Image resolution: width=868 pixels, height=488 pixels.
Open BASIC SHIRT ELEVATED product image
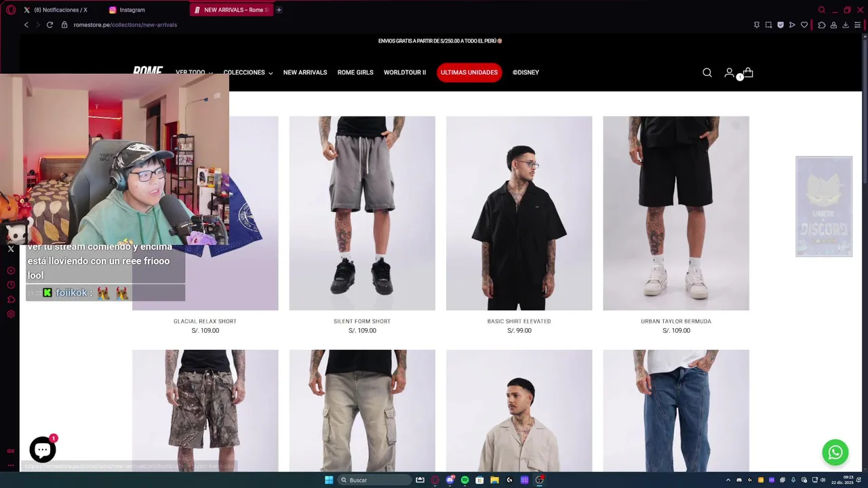[x=519, y=213]
